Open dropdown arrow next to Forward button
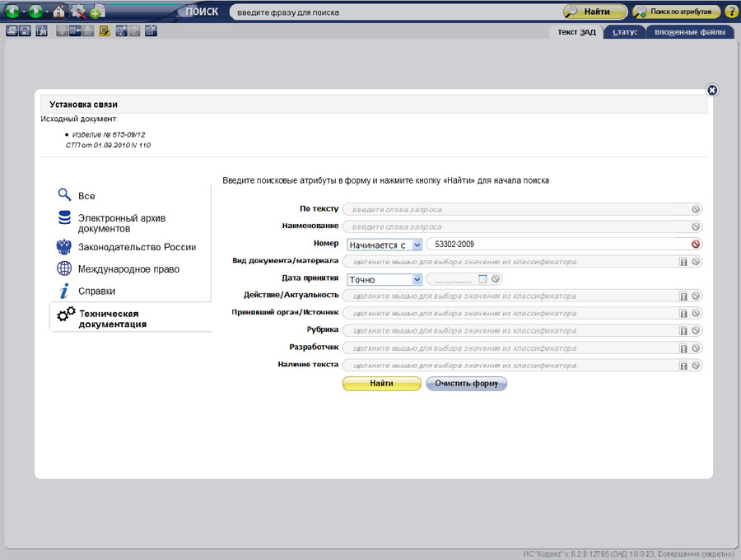The width and height of the screenshot is (741, 560). [x=46, y=12]
